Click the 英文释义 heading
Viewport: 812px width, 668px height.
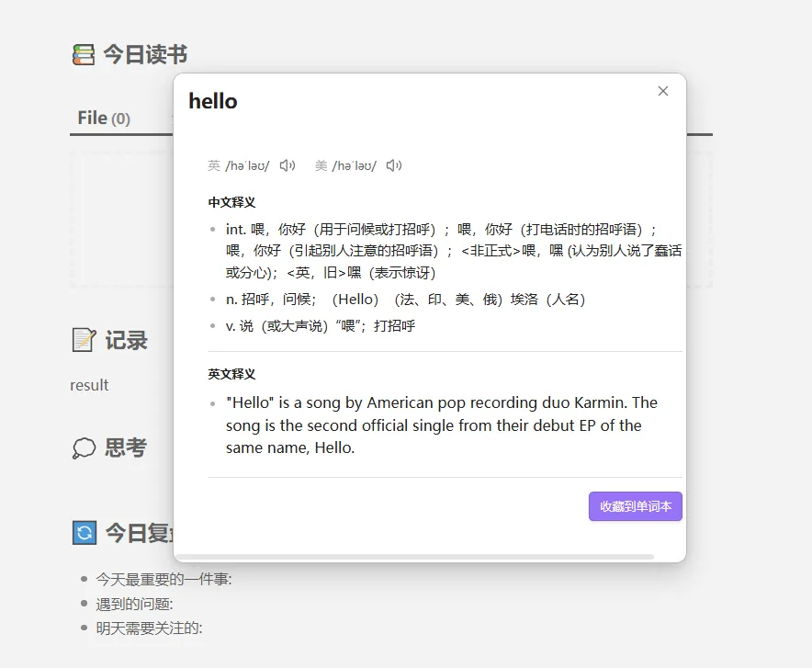click(x=232, y=374)
